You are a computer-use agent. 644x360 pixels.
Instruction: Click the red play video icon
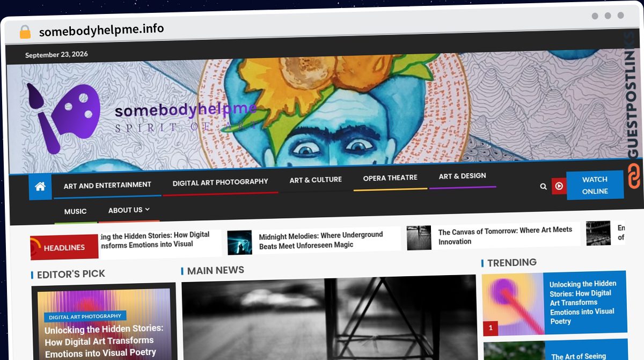coord(559,186)
